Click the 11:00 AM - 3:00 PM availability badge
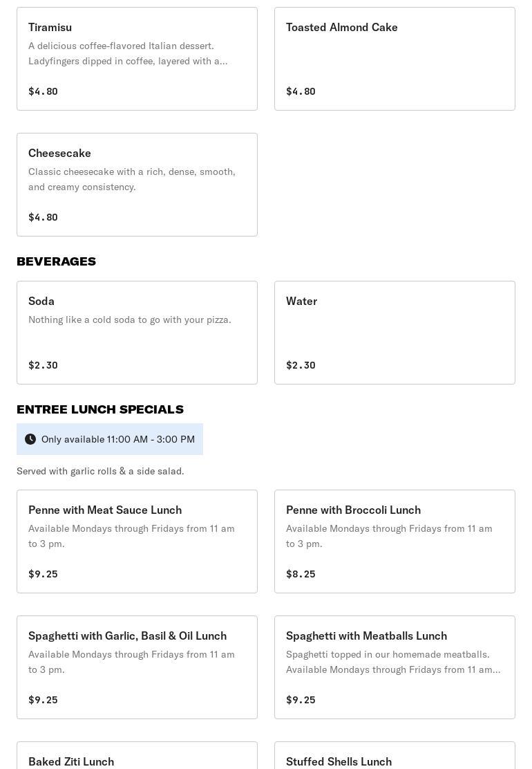 tap(117, 439)
